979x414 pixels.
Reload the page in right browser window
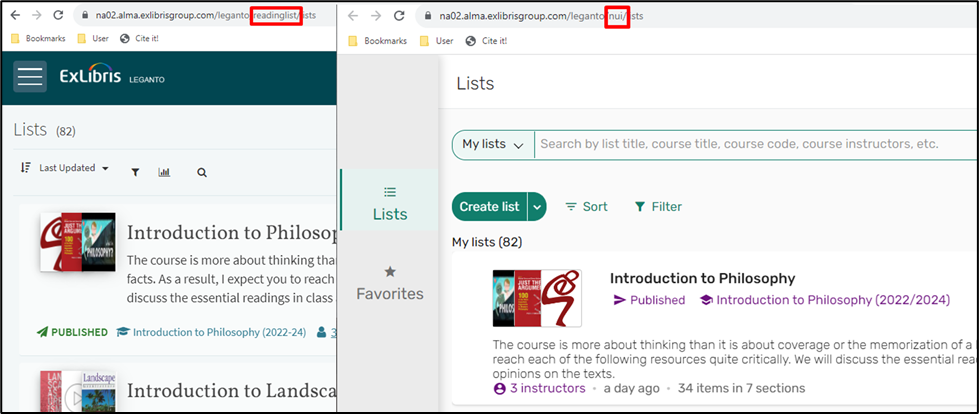pyautogui.click(x=400, y=16)
